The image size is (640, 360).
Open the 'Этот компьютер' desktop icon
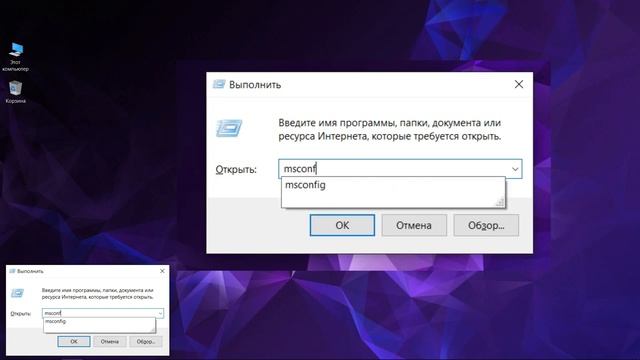pyautogui.click(x=16, y=56)
